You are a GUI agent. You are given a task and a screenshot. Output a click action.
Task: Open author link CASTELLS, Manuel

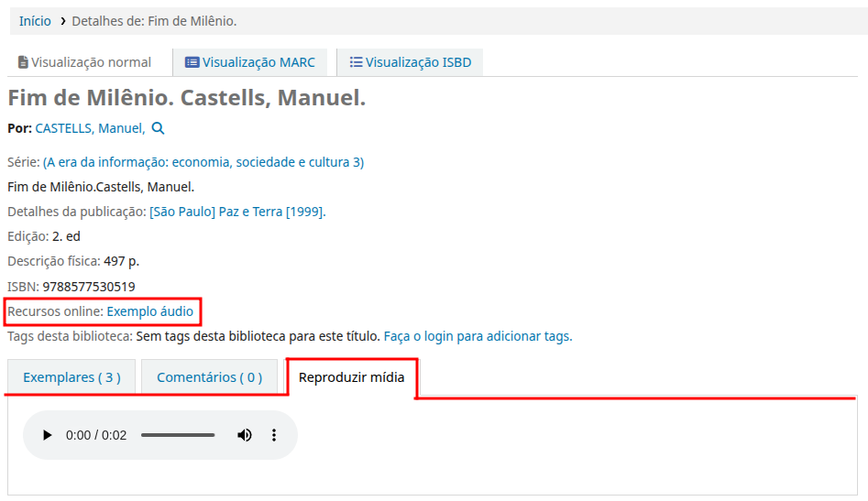(89, 128)
